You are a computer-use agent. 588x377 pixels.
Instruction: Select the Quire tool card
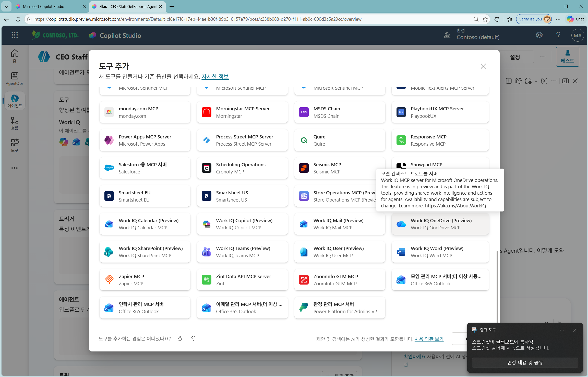tap(340, 140)
